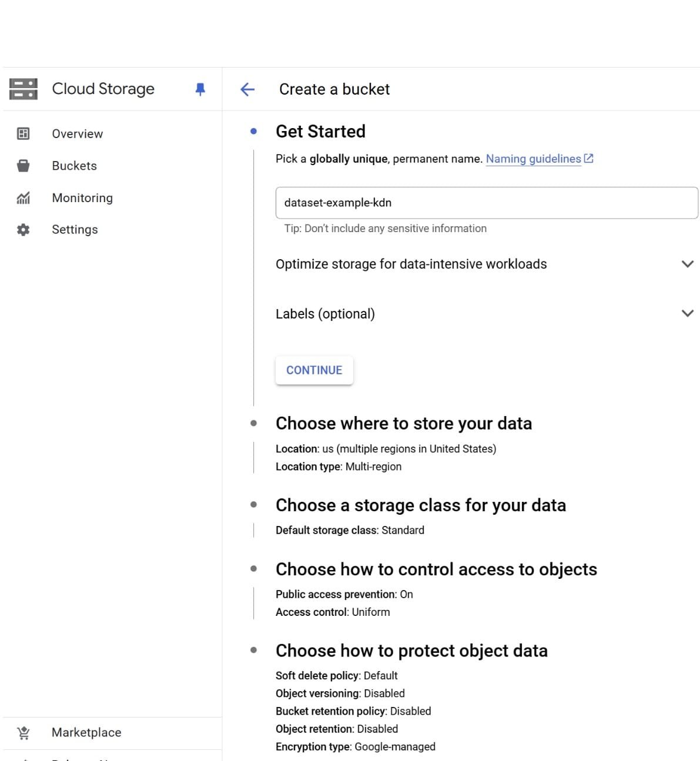Click the Overview dashboard icon

[24, 134]
